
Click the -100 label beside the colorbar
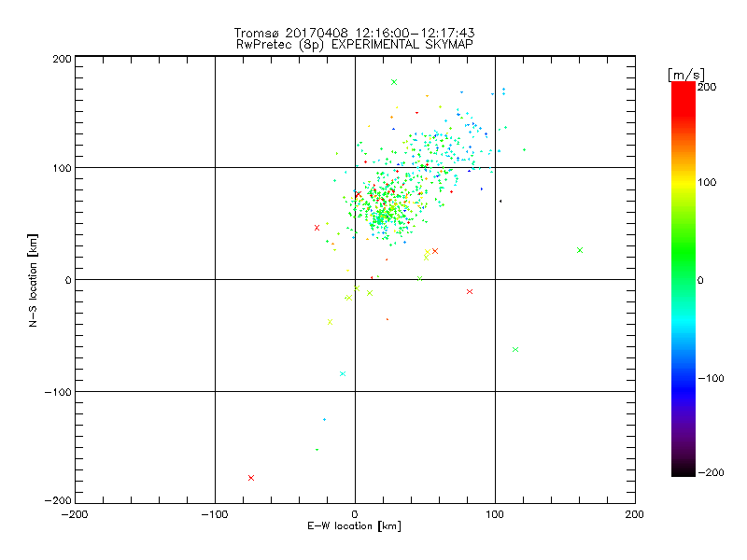pos(711,378)
